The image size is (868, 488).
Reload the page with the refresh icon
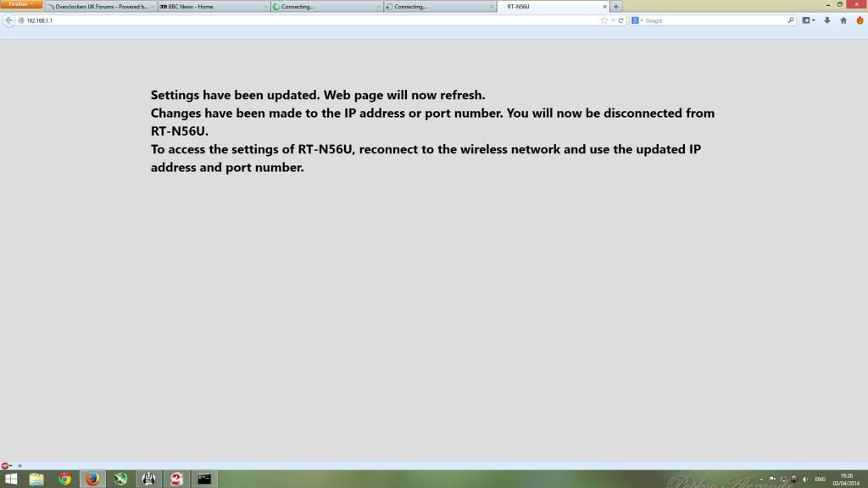click(621, 20)
